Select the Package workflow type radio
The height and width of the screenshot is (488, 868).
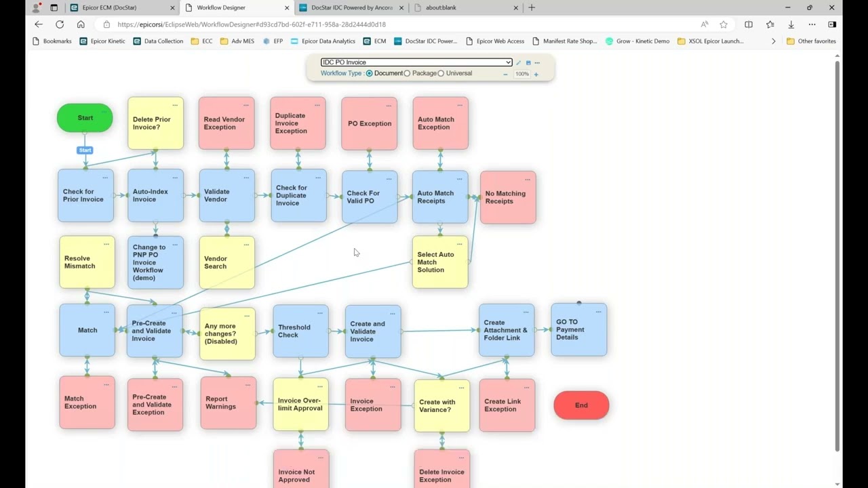[x=407, y=73]
